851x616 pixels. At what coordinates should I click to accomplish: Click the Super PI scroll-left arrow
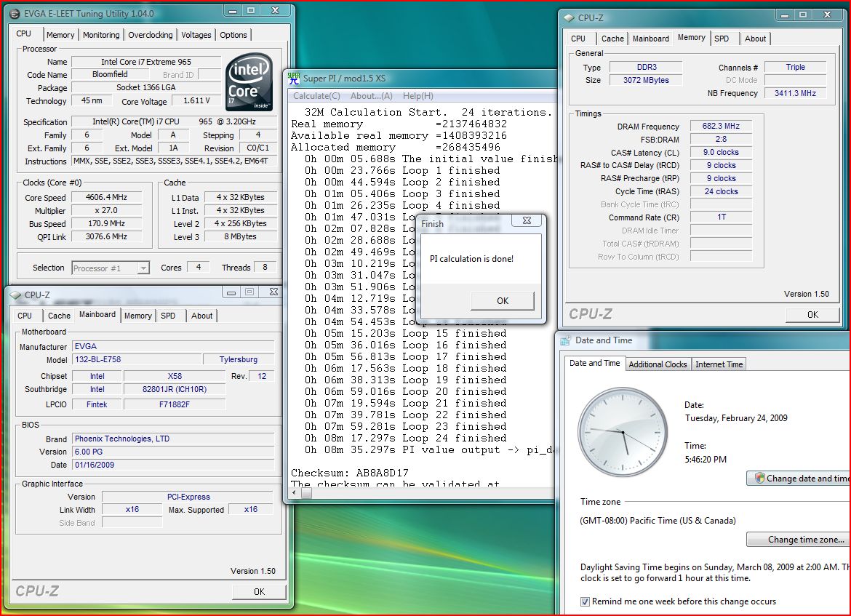coord(294,493)
